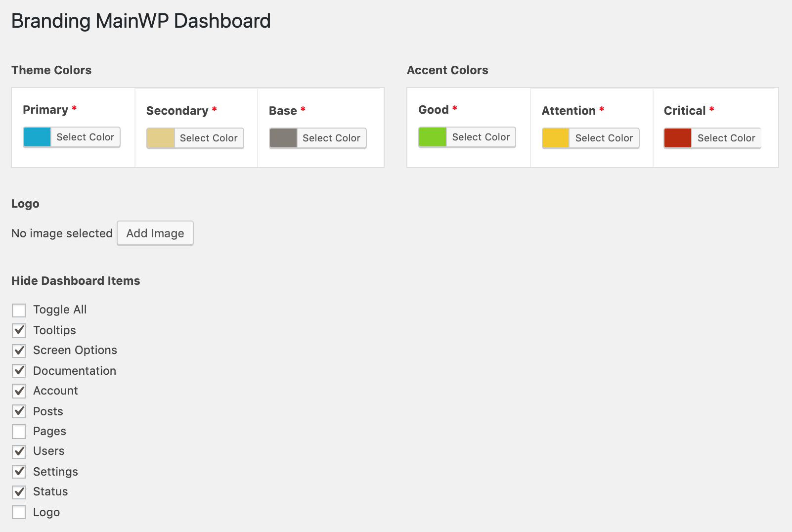The height and width of the screenshot is (532, 792).
Task: Open Select Color for Attention
Action: coord(604,138)
